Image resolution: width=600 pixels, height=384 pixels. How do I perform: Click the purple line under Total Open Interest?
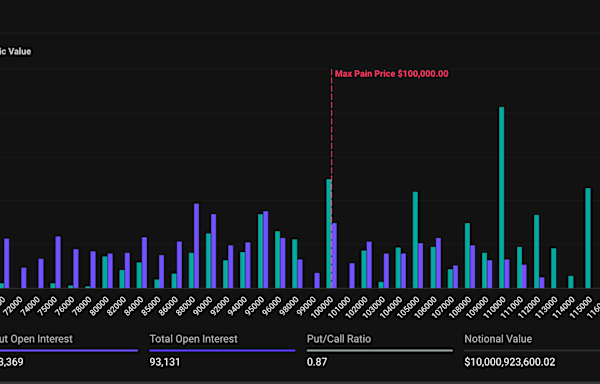tap(222, 350)
